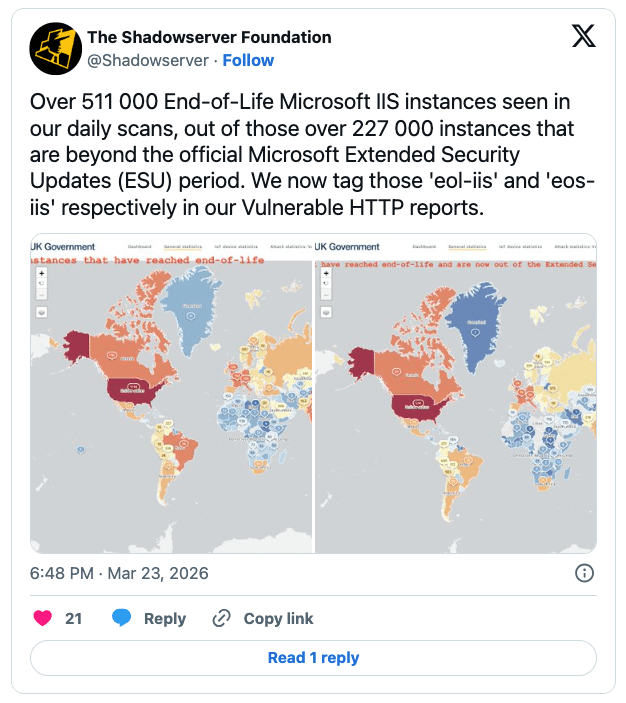Zoom in on the right map

click(x=326, y=272)
